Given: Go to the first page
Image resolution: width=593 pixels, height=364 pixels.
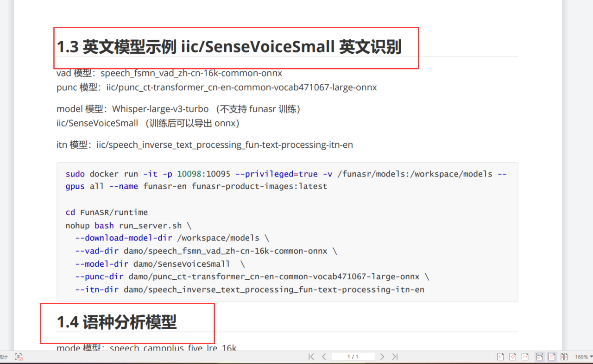Looking at the screenshot, I should (x=311, y=357).
